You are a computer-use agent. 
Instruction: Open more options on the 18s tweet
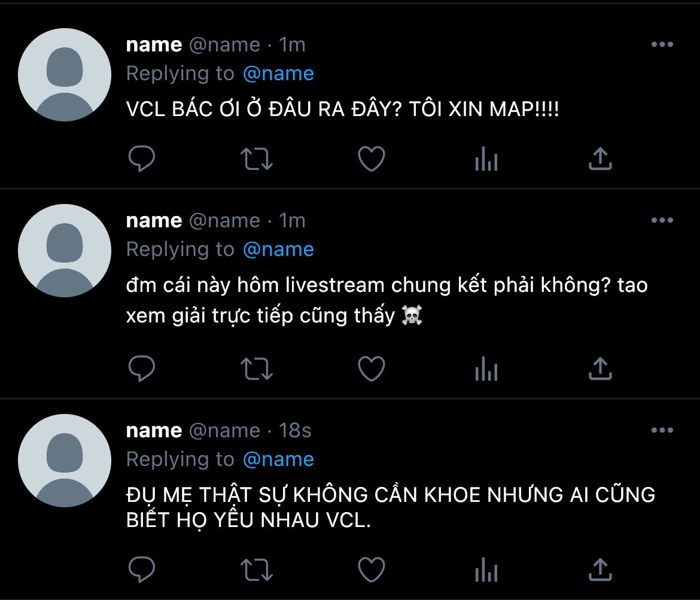pyautogui.click(x=662, y=430)
